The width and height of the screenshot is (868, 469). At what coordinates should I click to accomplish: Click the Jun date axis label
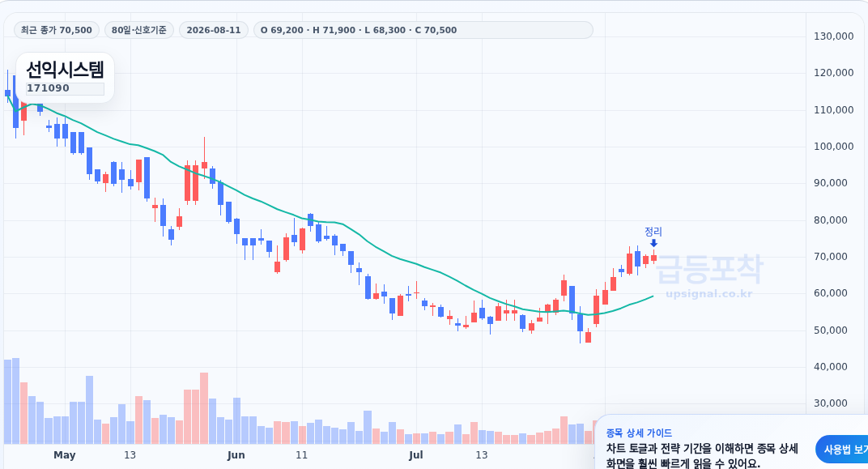pyautogui.click(x=236, y=455)
